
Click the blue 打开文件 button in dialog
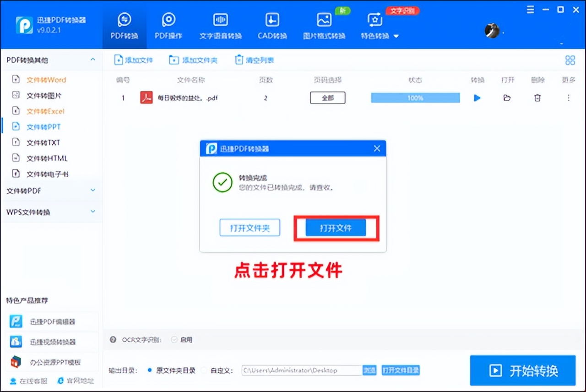(336, 228)
